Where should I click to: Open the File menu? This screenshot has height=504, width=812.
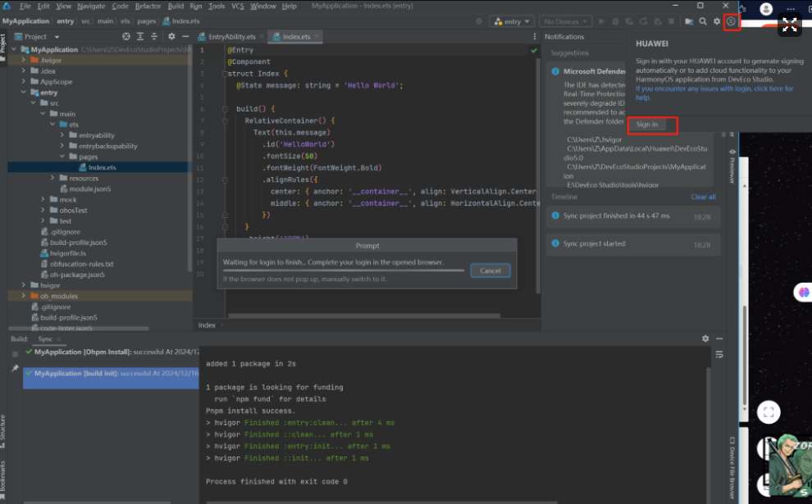coord(25,7)
